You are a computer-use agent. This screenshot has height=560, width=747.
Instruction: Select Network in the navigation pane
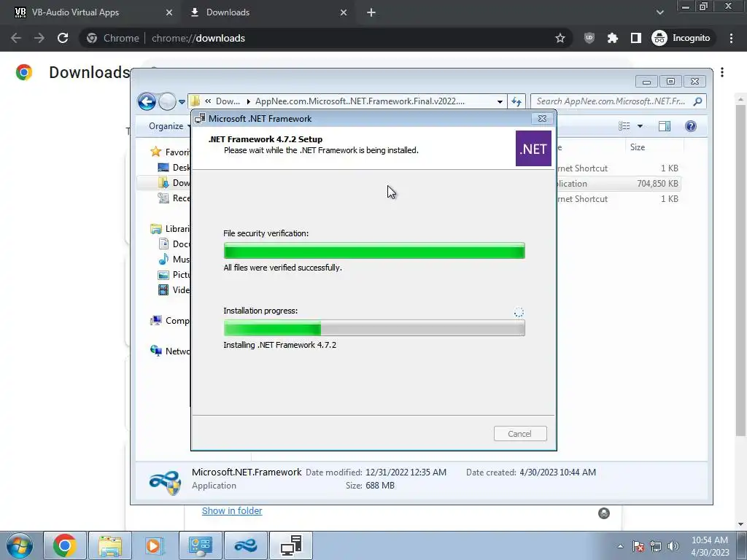pyautogui.click(x=169, y=351)
